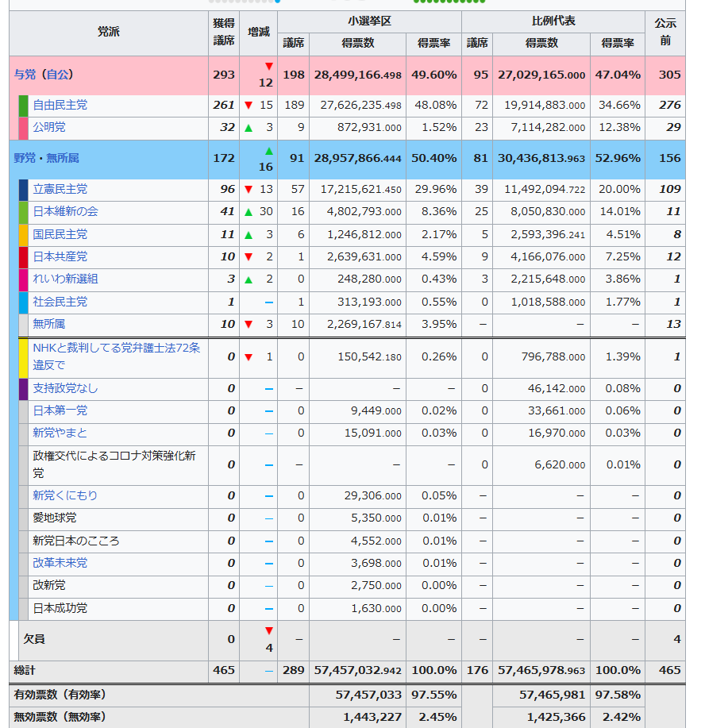The width and height of the screenshot is (705, 728).
Task: Click the red down arrow in 自由民主党 row
Action: point(248,106)
